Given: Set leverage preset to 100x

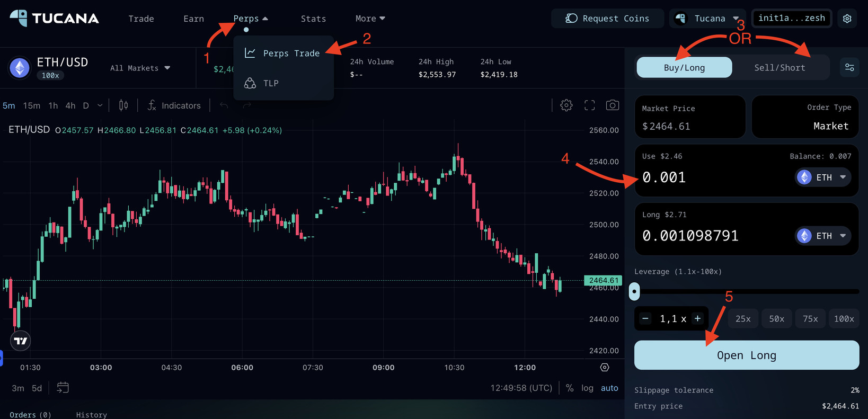Looking at the screenshot, I should click(844, 318).
